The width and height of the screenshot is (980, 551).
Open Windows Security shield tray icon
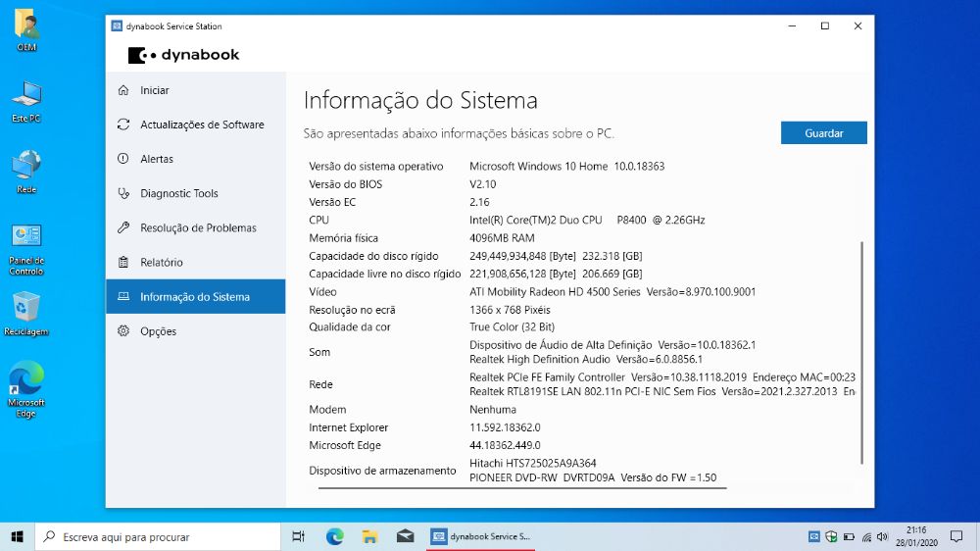click(831, 536)
